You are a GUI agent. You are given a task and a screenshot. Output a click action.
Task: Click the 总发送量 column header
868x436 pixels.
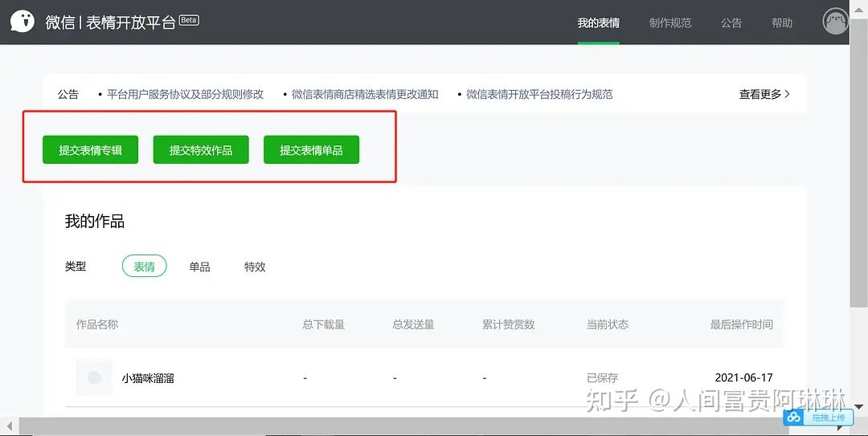click(414, 324)
